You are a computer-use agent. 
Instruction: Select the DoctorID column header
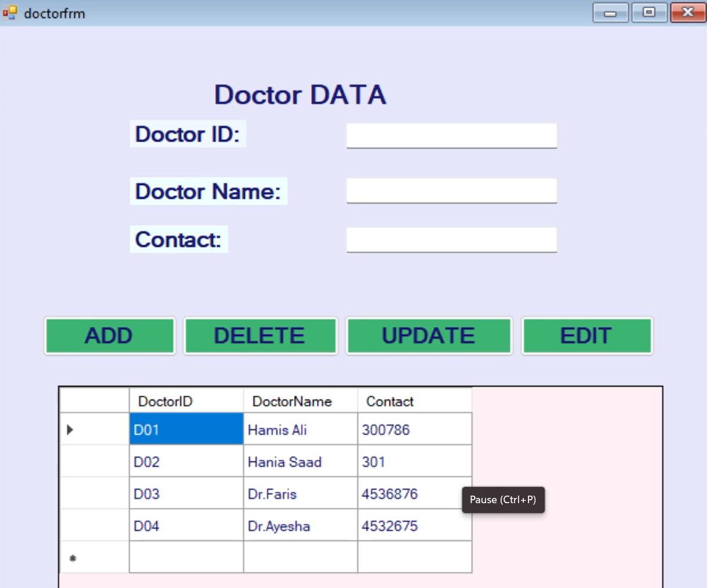pos(186,401)
